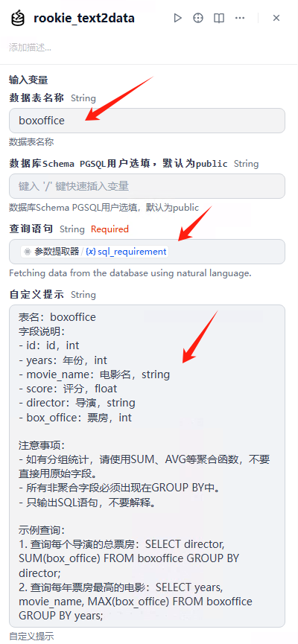Screen dimensions: 298x644
Task: Click the Schema field with 键入 placeholder
Action: [148, 186]
